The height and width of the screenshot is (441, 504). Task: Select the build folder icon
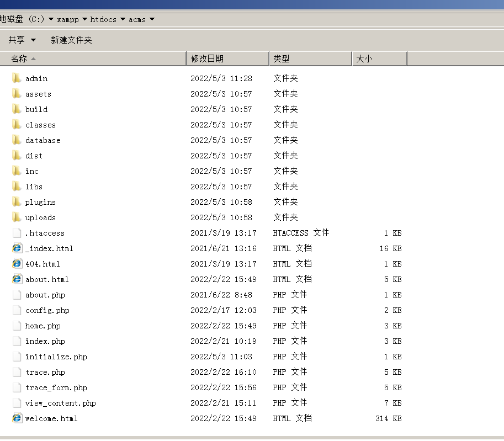pyautogui.click(x=17, y=109)
